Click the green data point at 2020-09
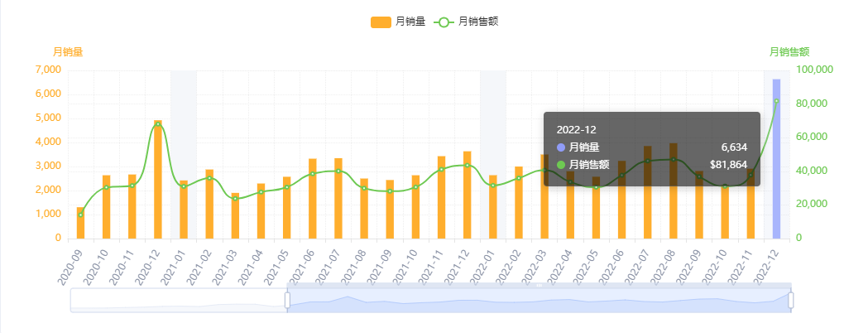868x333 pixels. coord(80,215)
